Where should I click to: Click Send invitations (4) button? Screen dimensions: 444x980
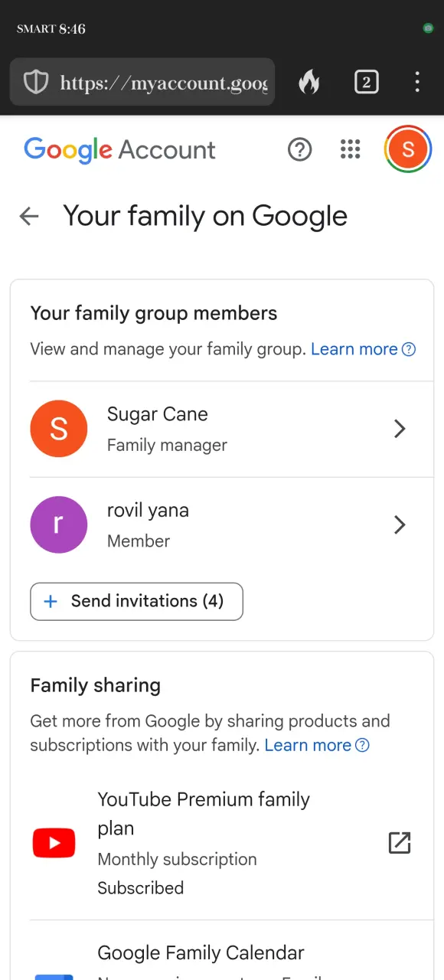136,601
